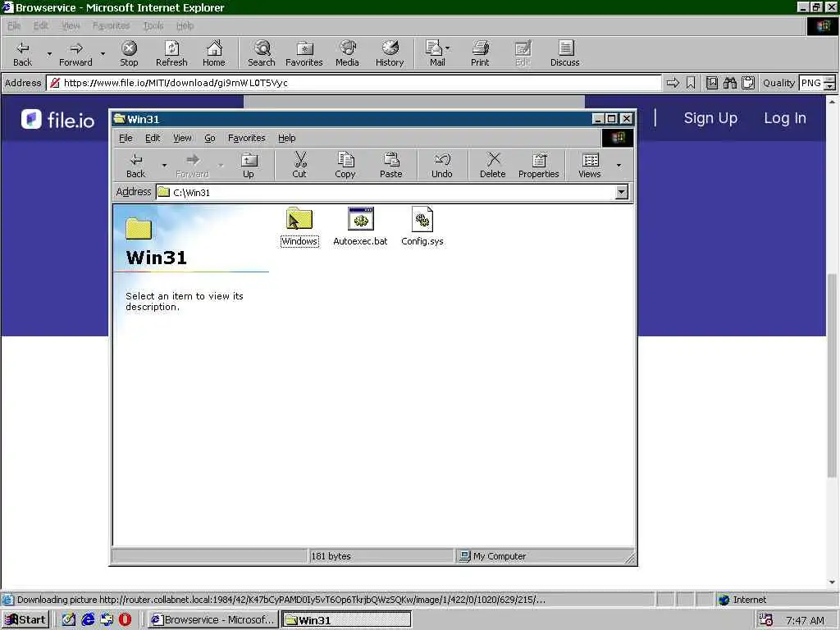Refresh the Internet Explorer page

[171, 53]
